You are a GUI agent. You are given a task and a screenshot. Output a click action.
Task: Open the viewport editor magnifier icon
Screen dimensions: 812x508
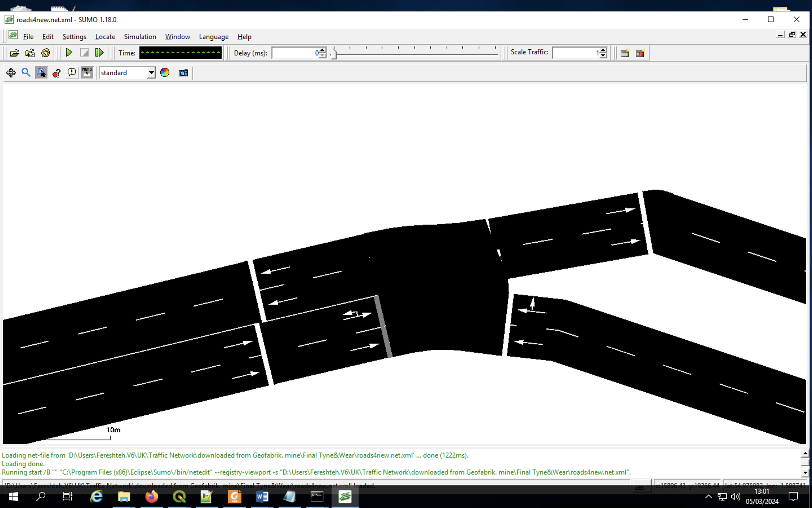pyautogui.click(x=26, y=73)
